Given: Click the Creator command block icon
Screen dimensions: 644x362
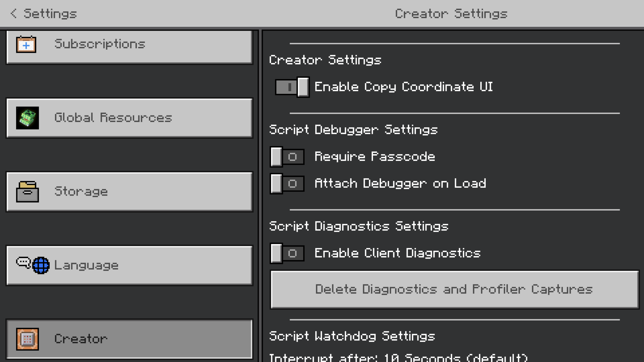Looking at the screenshot, I should [27, 339].
